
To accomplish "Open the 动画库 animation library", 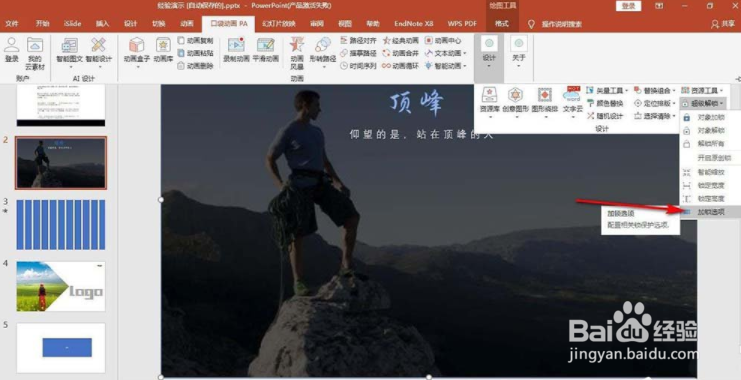I will (163, 51).
